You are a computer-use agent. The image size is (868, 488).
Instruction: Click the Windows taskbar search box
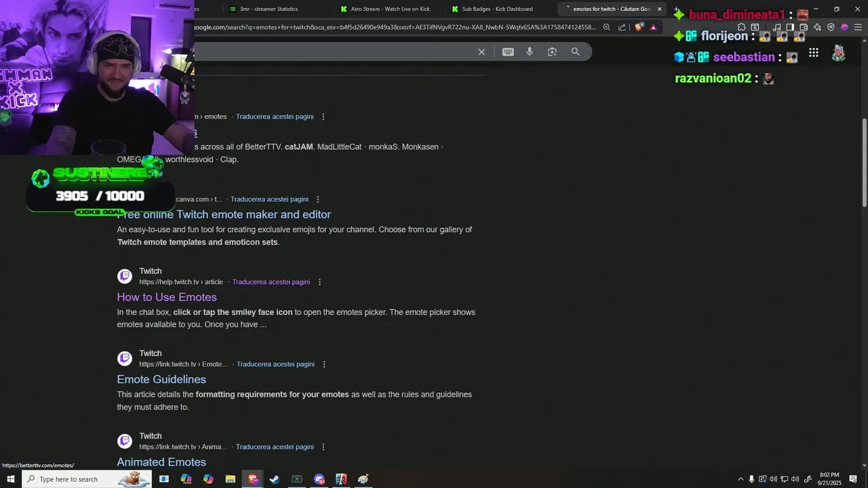click(x=88, y=479)
